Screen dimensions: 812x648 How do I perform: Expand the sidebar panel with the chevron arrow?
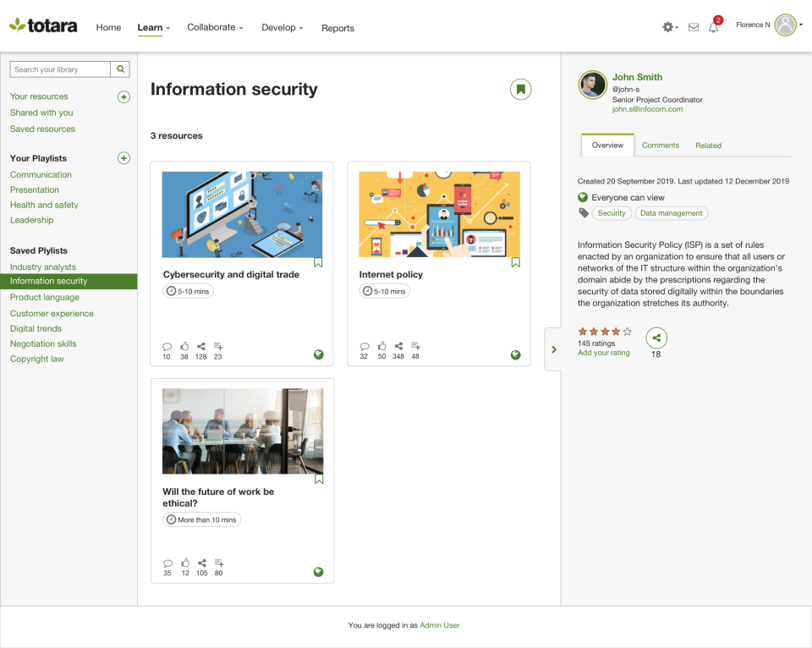[554, 349]
